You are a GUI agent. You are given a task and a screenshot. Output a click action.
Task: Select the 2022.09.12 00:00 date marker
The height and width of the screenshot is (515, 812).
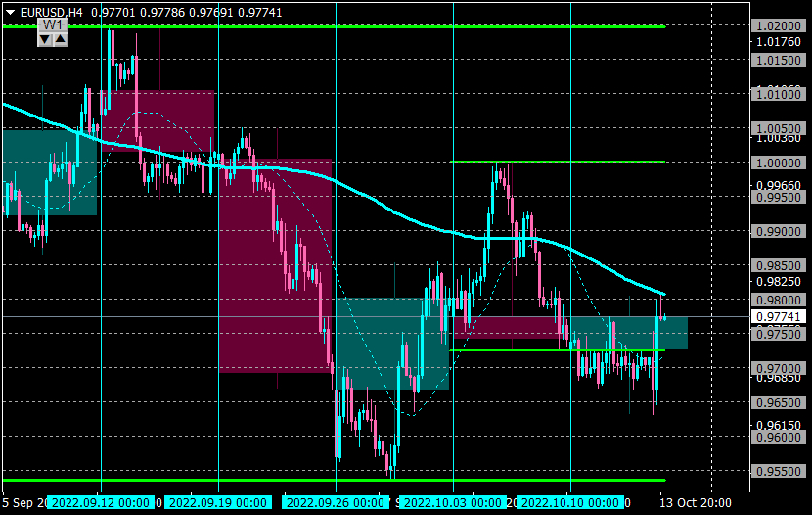tap(101, 502)
